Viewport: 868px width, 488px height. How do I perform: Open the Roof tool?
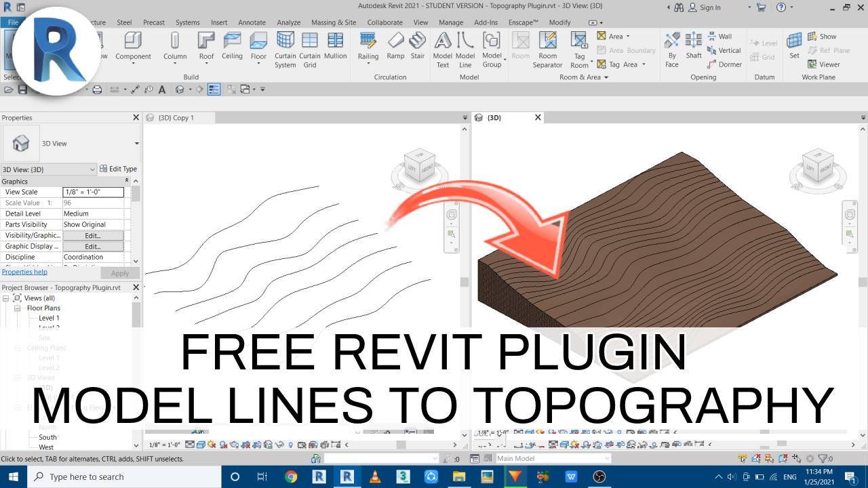pyautogui.click(x=205, y=47)
